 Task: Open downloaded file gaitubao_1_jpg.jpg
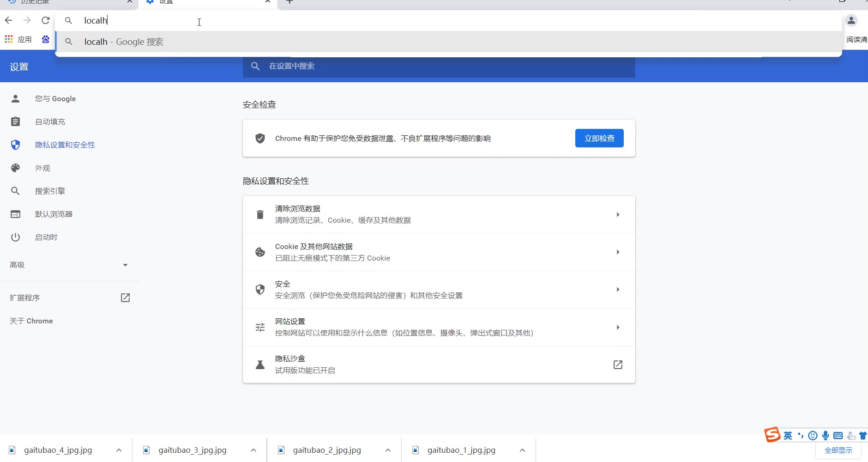click(461, 450)
